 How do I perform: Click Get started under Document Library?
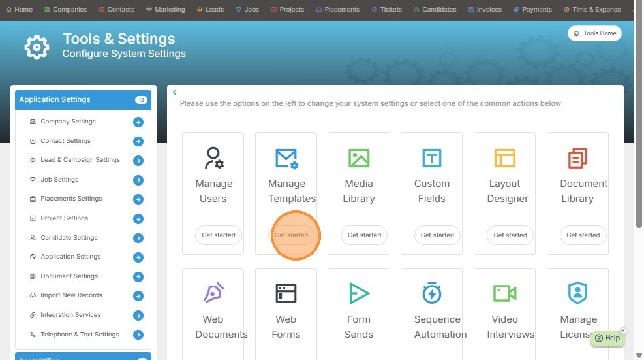[583, 235]
